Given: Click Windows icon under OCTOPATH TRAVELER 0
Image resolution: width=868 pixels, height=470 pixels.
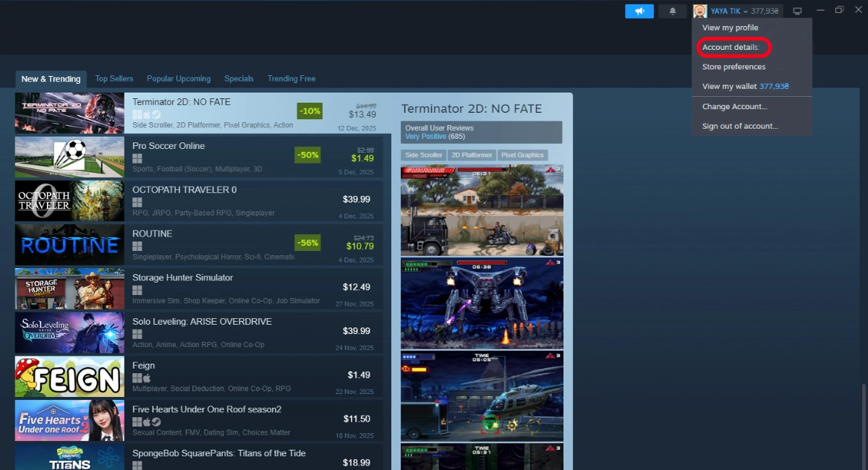Looking at the screenshot, I should click(137, 202).
